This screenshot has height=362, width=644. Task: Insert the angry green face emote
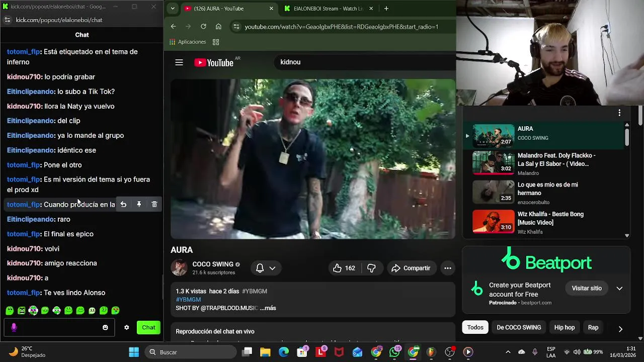click(x=22, y=310)
